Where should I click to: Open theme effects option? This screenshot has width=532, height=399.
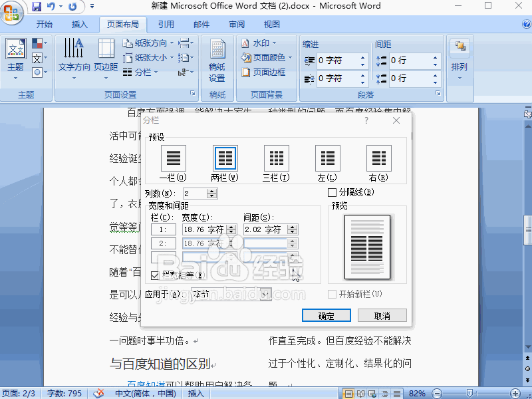click(39, 72)
